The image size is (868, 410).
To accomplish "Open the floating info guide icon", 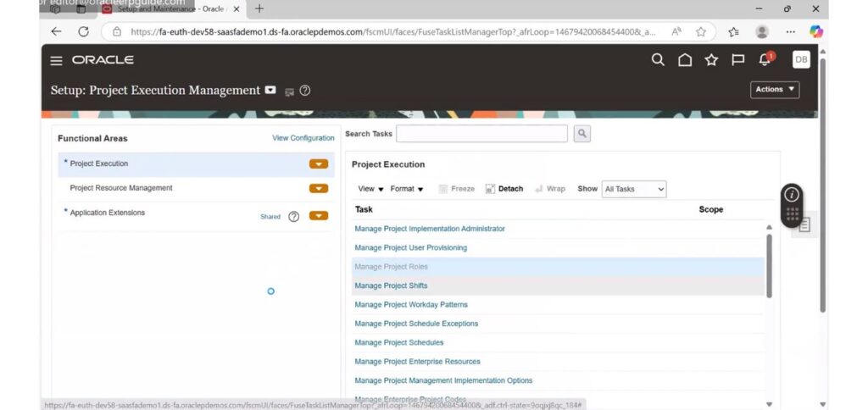I will [793, 195].
